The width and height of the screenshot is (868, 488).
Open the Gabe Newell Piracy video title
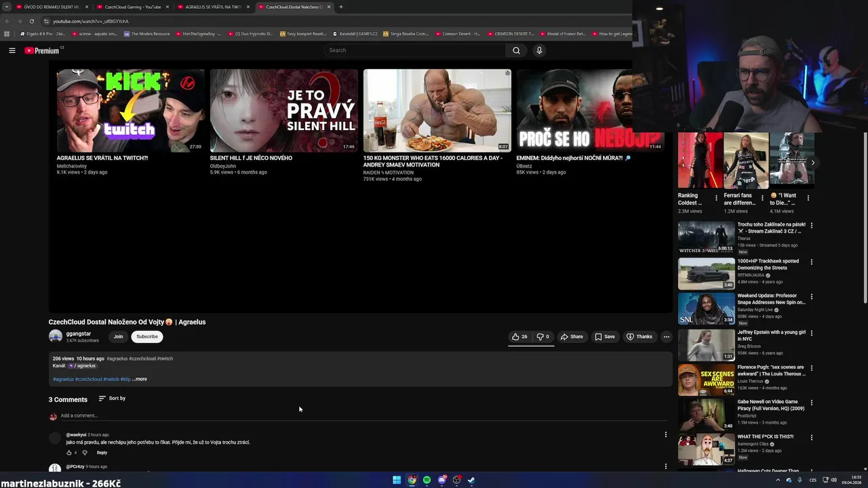pyautogui.click(x=771, y=405)
